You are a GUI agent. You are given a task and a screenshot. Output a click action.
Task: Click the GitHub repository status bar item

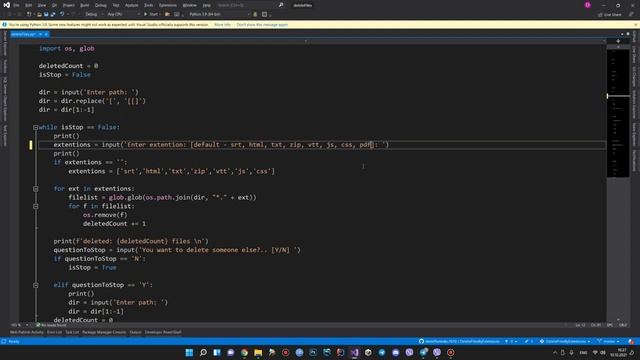click(x=460, y=341)
